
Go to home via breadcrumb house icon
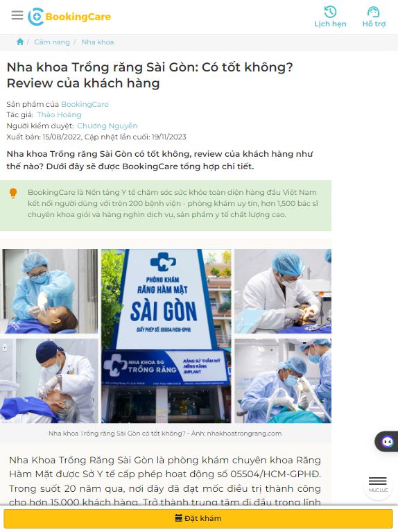coord(20,42)
